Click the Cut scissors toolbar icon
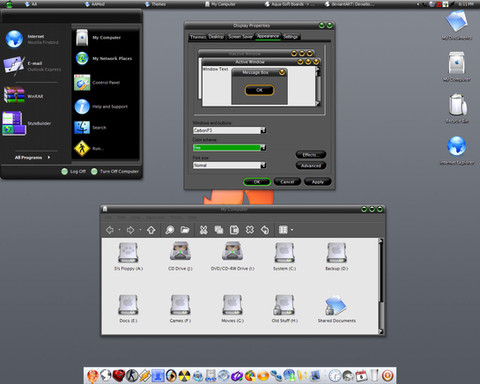 [x=203, y=230]
